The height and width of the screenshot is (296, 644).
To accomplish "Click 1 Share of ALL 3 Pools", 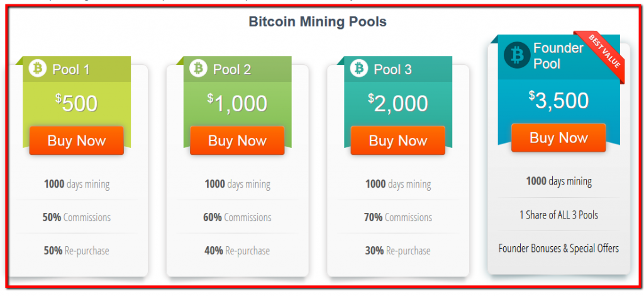I will [x=558, y=215].
